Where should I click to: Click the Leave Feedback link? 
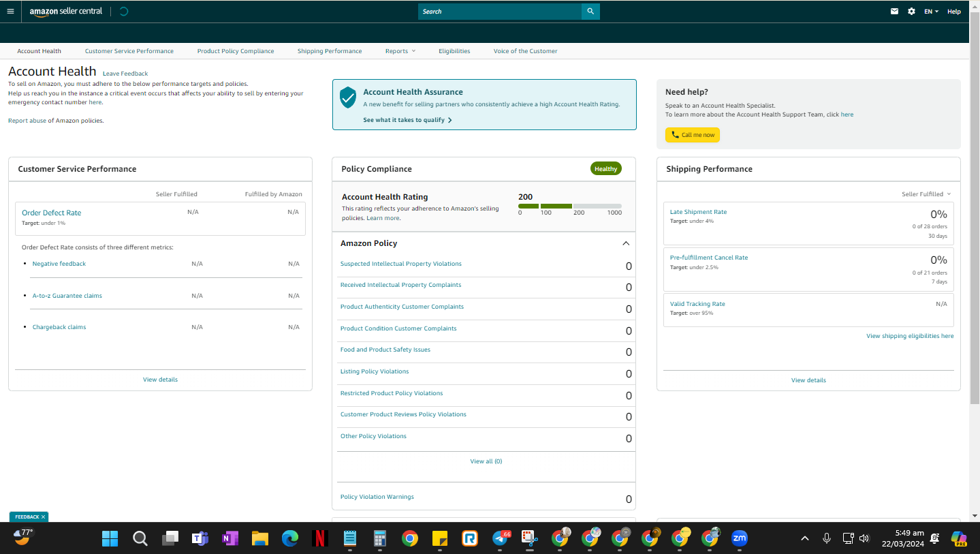125,74
